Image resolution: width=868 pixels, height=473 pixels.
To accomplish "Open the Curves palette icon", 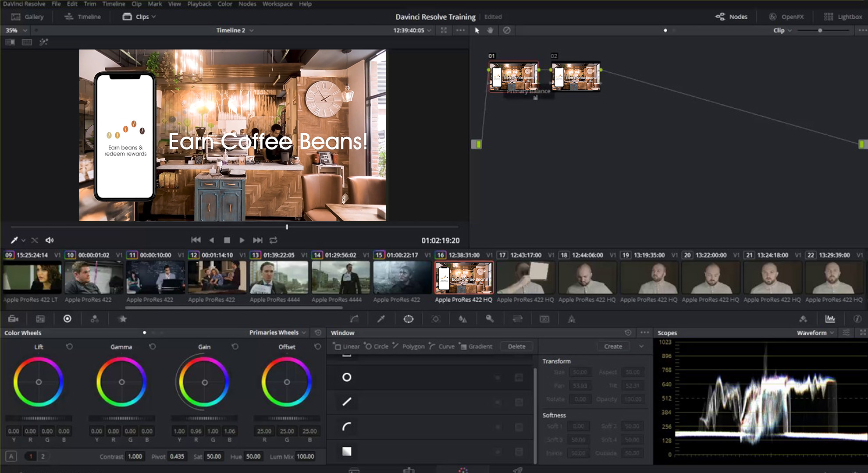I will pyautogui.click(x=354, y=319).
